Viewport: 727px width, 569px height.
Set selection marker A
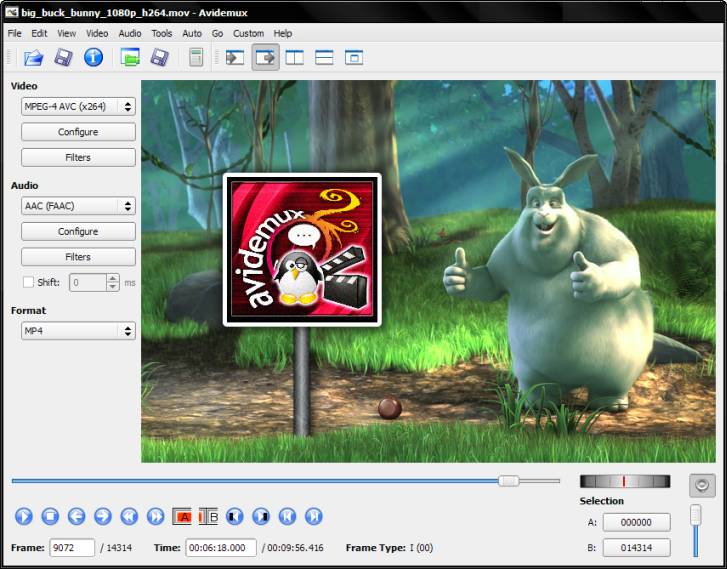[x=182, y=516]
